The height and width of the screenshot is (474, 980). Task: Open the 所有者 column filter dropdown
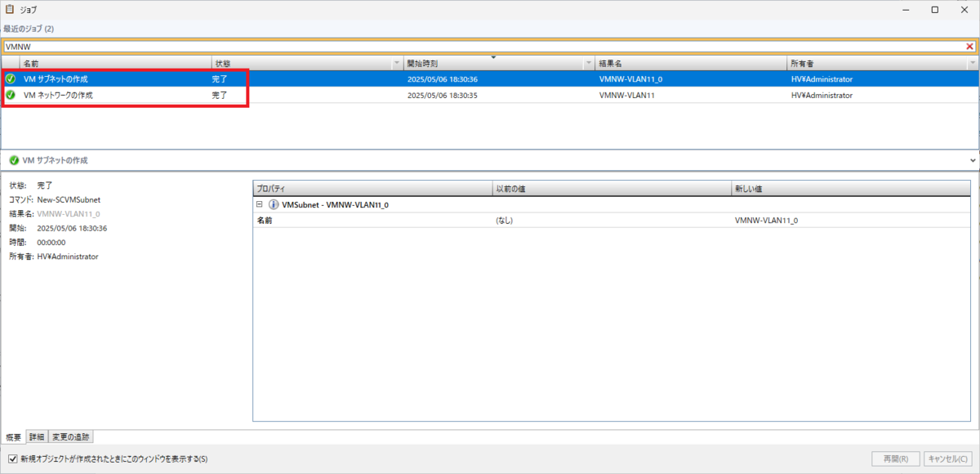[x=972, y=63]
